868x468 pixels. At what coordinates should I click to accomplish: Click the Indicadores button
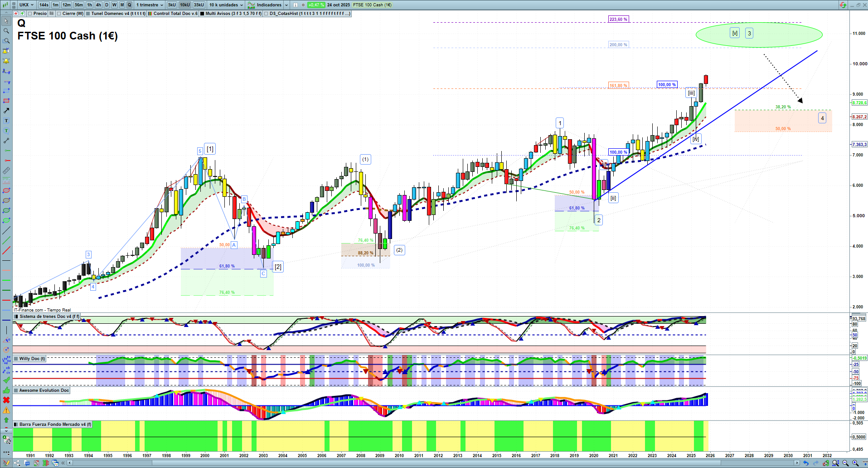[x=265, y=5]
